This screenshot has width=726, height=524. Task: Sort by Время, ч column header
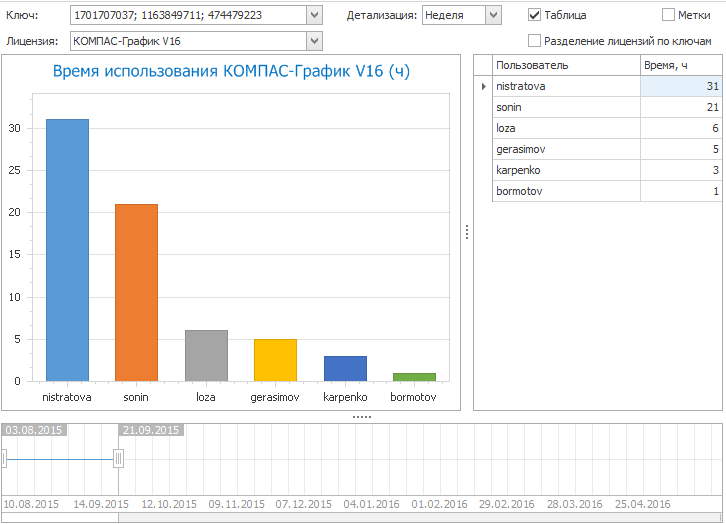click(x=680, y=65)
